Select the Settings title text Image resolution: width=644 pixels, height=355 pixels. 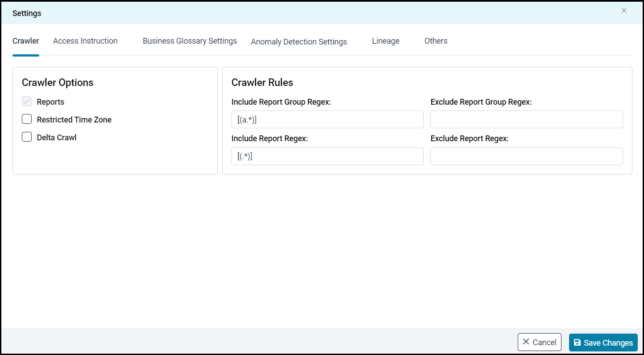[27, 13]
